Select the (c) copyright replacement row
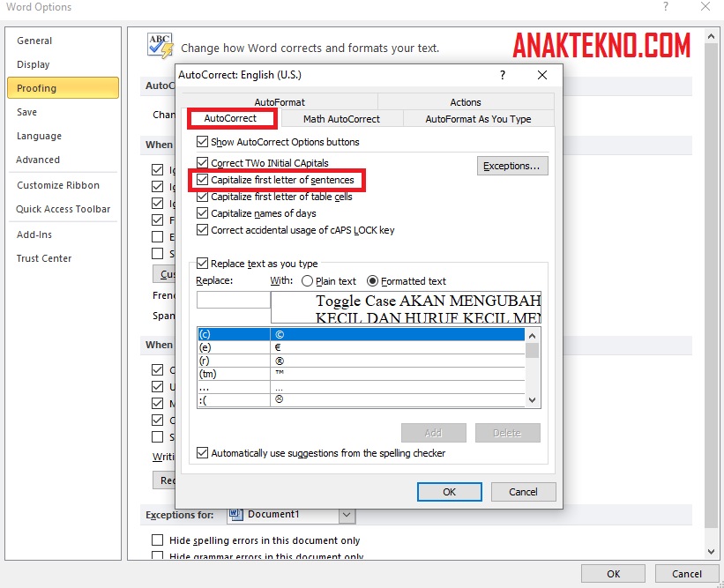The height and width of the screenshot is (588, 724). (361, 334)
